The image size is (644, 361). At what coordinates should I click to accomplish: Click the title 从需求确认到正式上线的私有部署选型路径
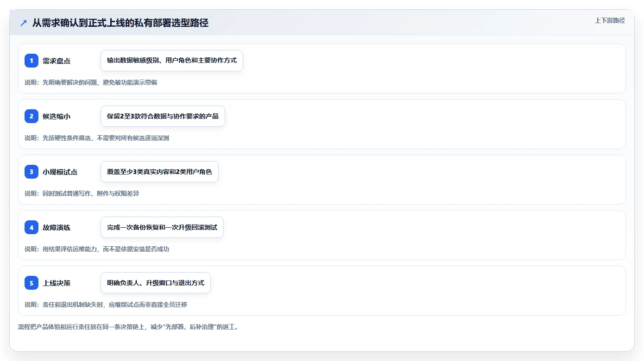pos(120,23)
